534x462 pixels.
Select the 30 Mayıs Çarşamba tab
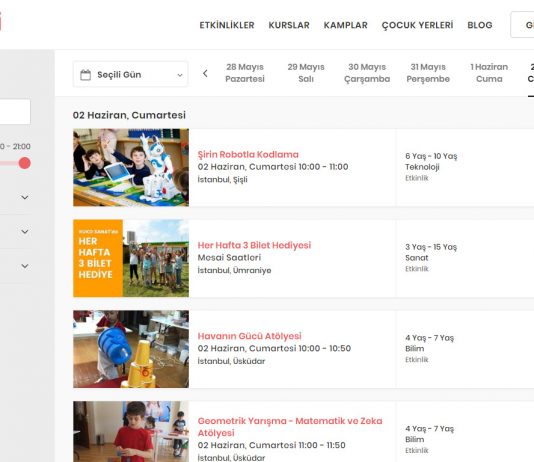point(367,73)
